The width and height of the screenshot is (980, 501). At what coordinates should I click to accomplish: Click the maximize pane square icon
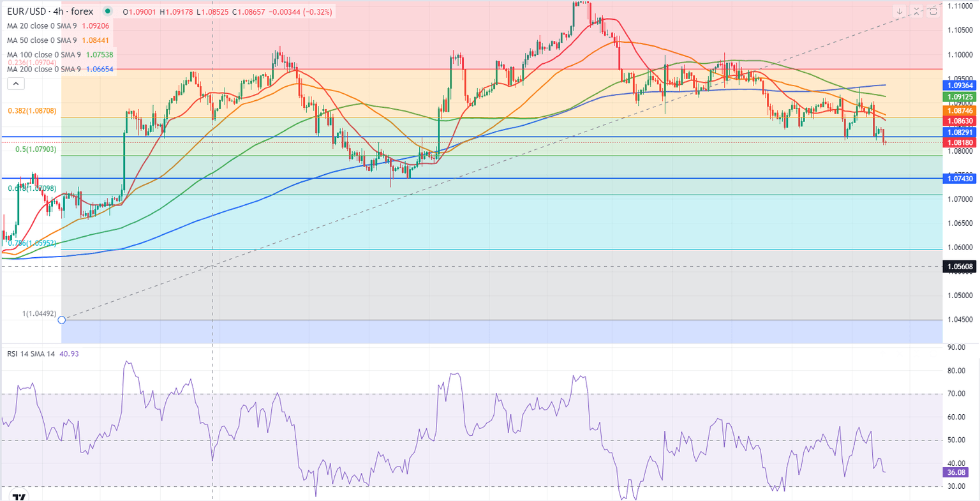933,11
